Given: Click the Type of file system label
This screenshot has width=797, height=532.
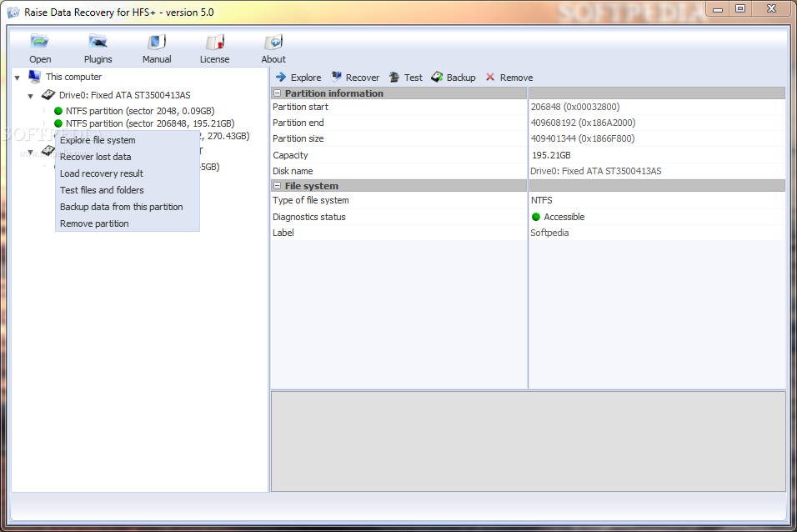Looking at the screenshot, I should (x=311, y=200).
